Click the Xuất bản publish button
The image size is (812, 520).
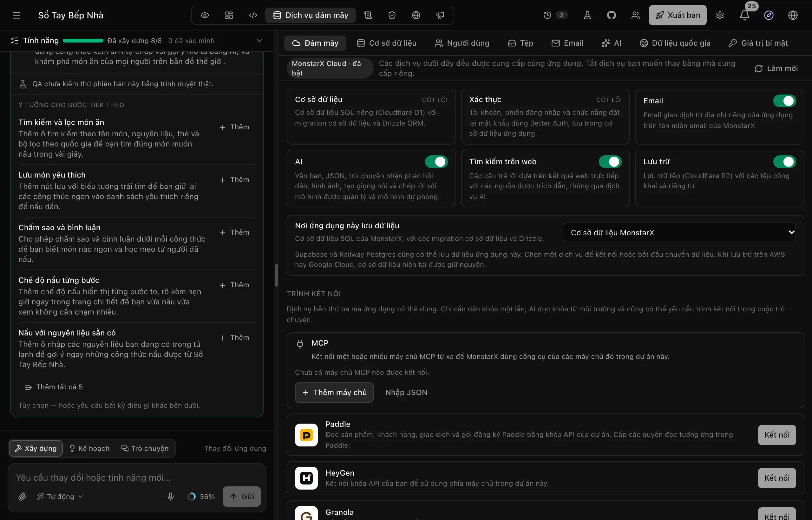[x=678, y=15]
